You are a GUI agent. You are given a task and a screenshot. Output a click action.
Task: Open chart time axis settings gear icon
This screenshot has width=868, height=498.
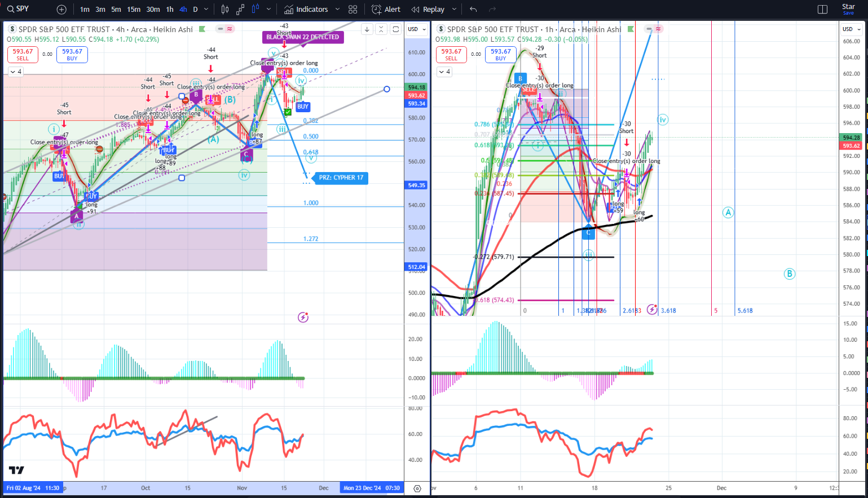pos(417,488)
